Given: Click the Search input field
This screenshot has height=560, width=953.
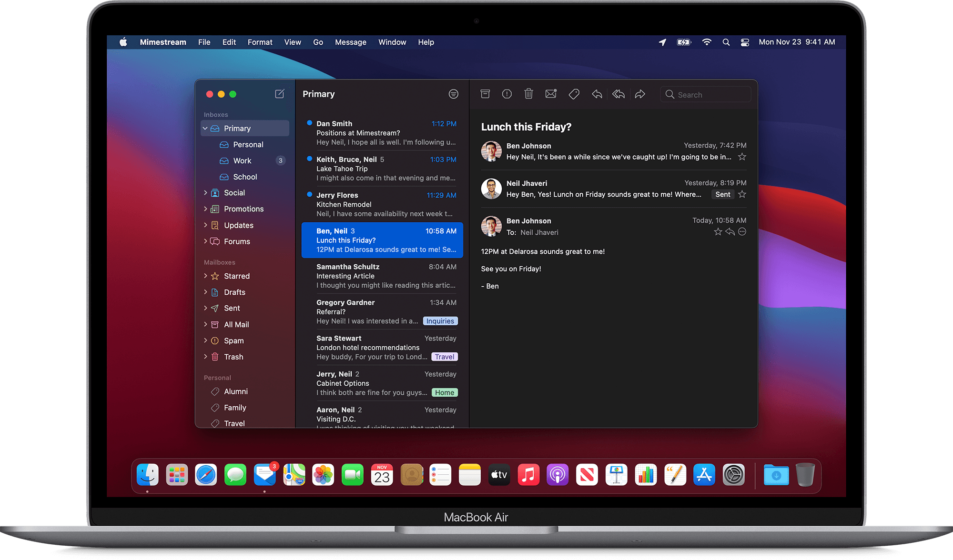Looking at the screenshot, I should 706,94.
